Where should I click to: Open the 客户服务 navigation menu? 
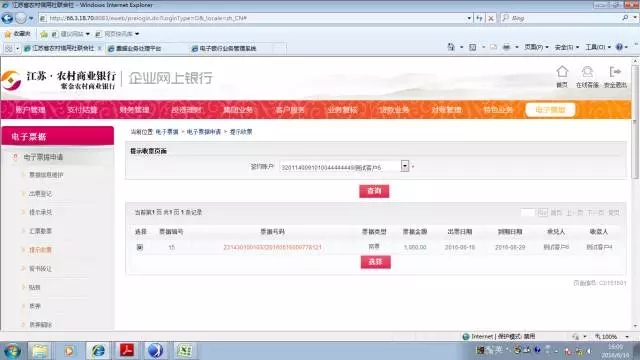coord(290,110)
